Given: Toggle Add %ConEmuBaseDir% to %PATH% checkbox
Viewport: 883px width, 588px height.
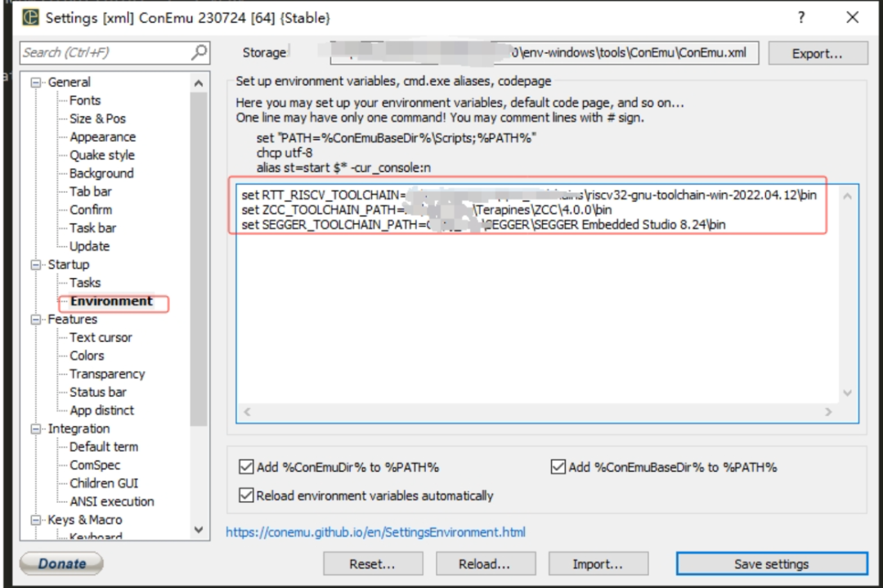Looking at the screenshot, I should point(558,467).
